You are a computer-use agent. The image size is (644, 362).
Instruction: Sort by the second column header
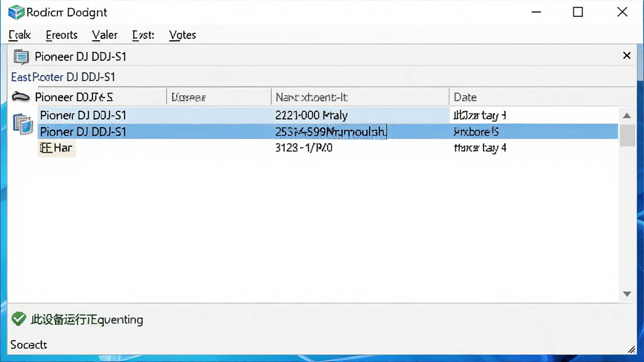click(x=219, y=97)
